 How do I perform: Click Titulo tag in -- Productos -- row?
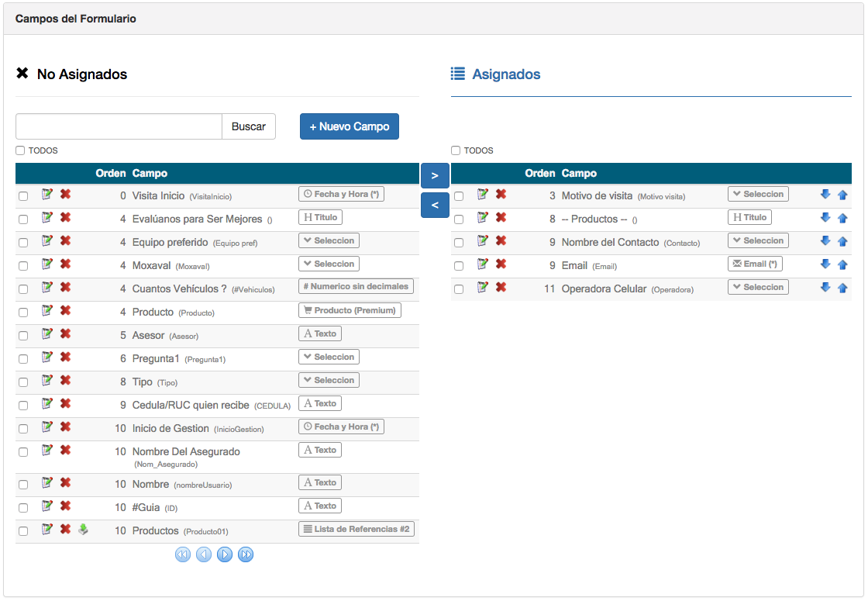tap(749, 217)
